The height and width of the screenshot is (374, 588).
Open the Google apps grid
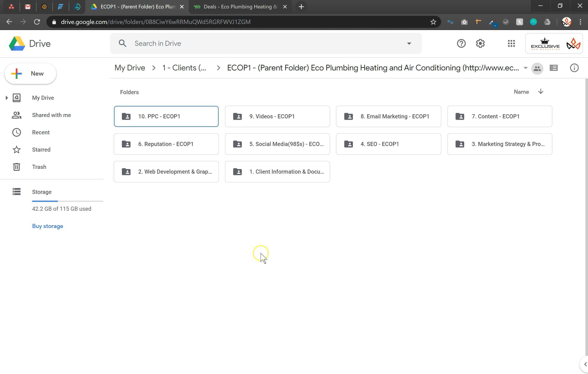pyautogui.click(x=511, y=44)
